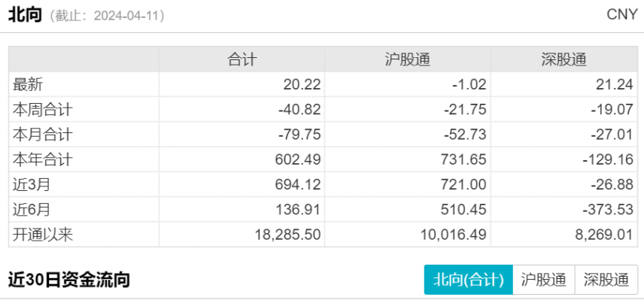644x303 pixels.
Task: Select the 开通以来 row label
Action: (x=42, y=235)
